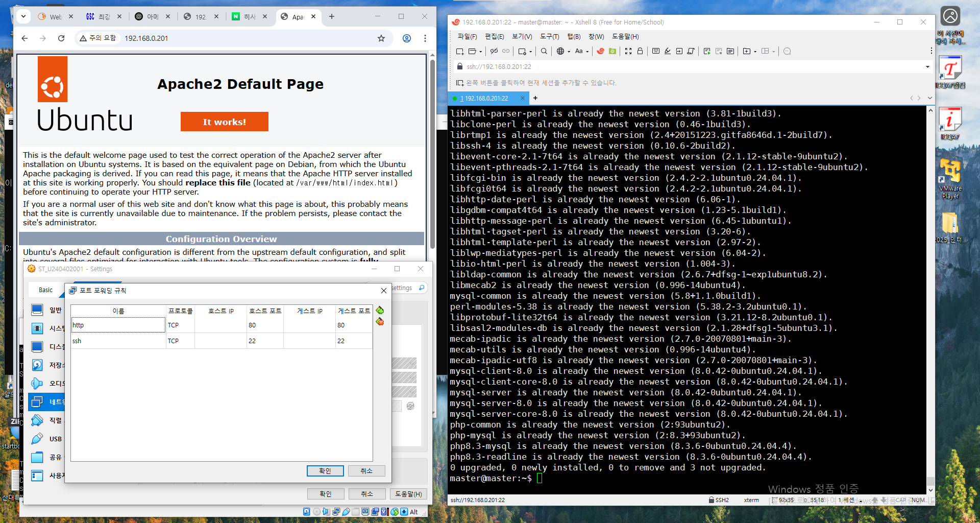This screenshot has width=980, height=523.
Task: Open the 파일(F) menu in Xshell
Action: [x=467, y=37]
